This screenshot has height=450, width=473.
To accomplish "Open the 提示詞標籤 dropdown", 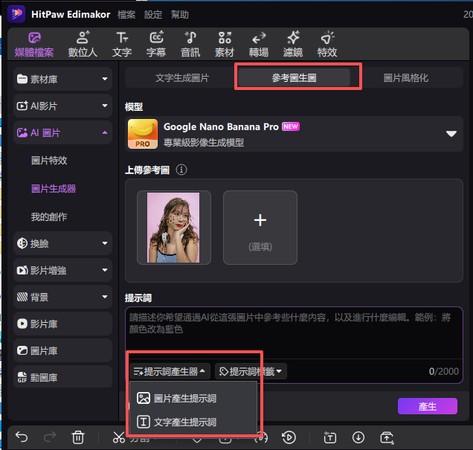I will pos(251,371).
